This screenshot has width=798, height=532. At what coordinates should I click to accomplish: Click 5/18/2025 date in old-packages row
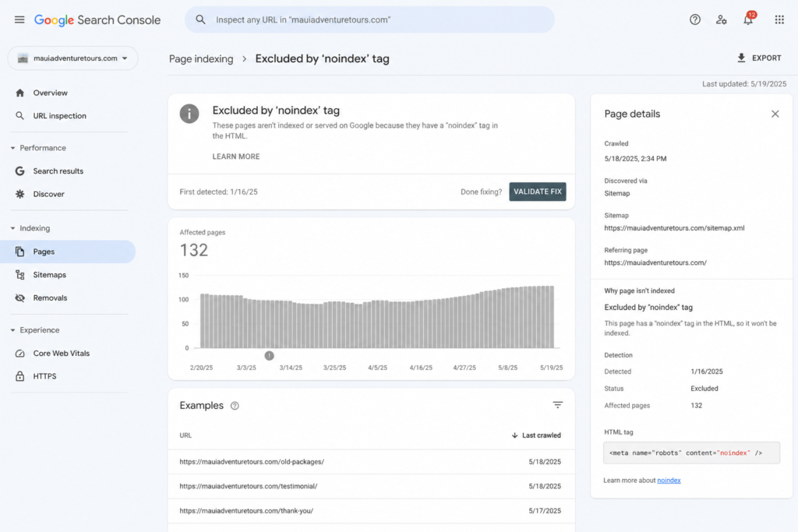point(545,462)
